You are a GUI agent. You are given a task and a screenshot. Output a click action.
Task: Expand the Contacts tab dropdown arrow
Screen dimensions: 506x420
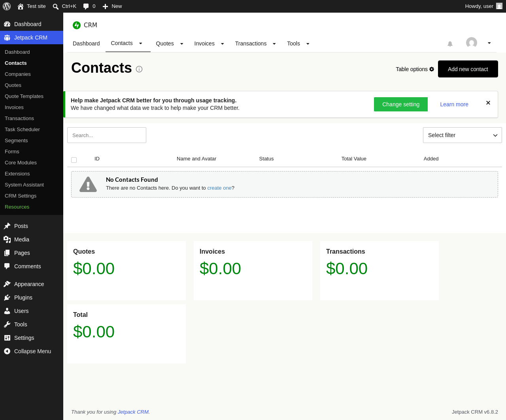[140, 43]
